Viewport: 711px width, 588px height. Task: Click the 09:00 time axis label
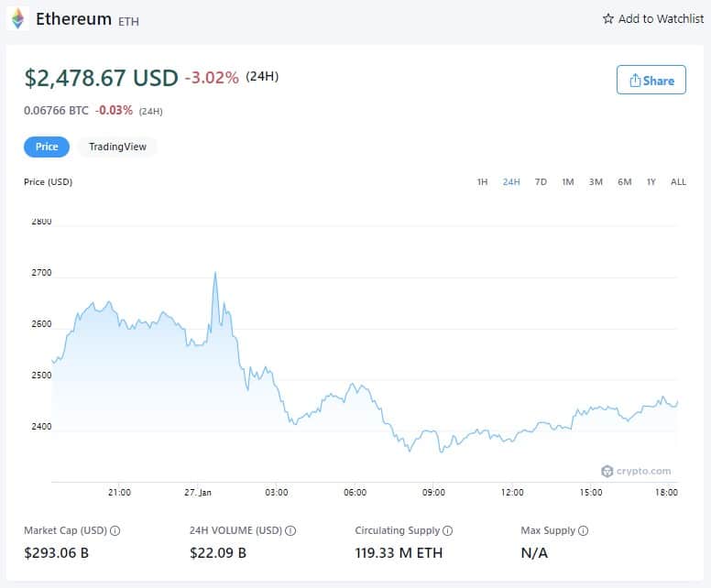(x=433, y=493)
